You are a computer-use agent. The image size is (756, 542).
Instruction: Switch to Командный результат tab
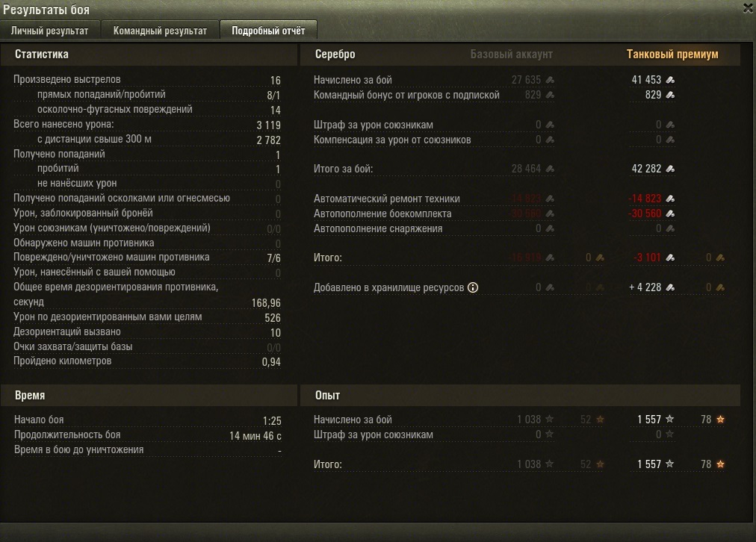(160, 31)
